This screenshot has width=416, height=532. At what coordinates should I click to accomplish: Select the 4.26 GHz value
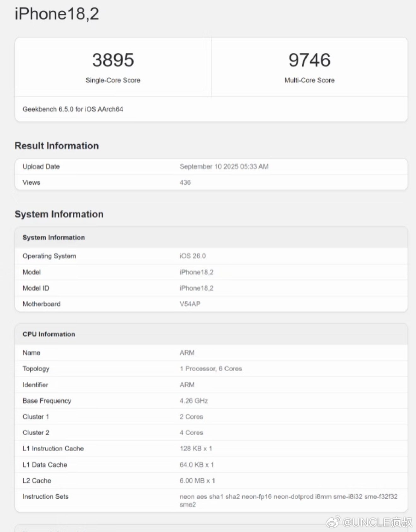pos(194,401)
